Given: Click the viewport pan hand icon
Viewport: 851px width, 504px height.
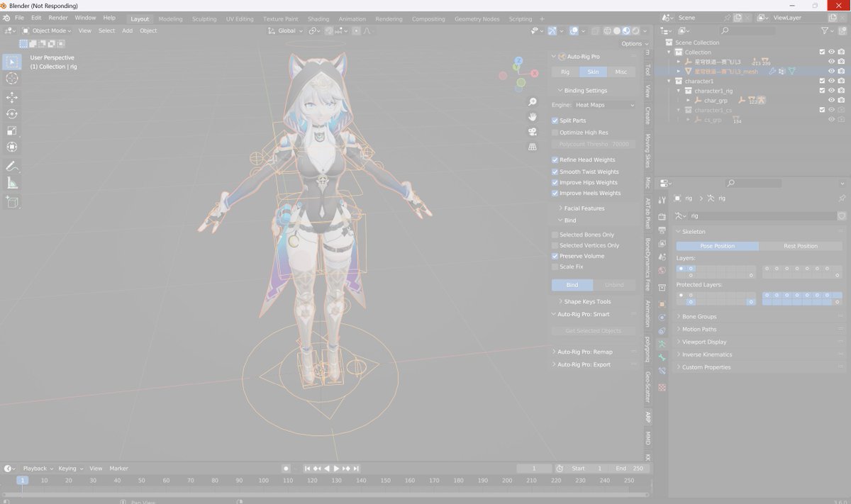Looking at the screenshot, I should click(x=533, y=116).
